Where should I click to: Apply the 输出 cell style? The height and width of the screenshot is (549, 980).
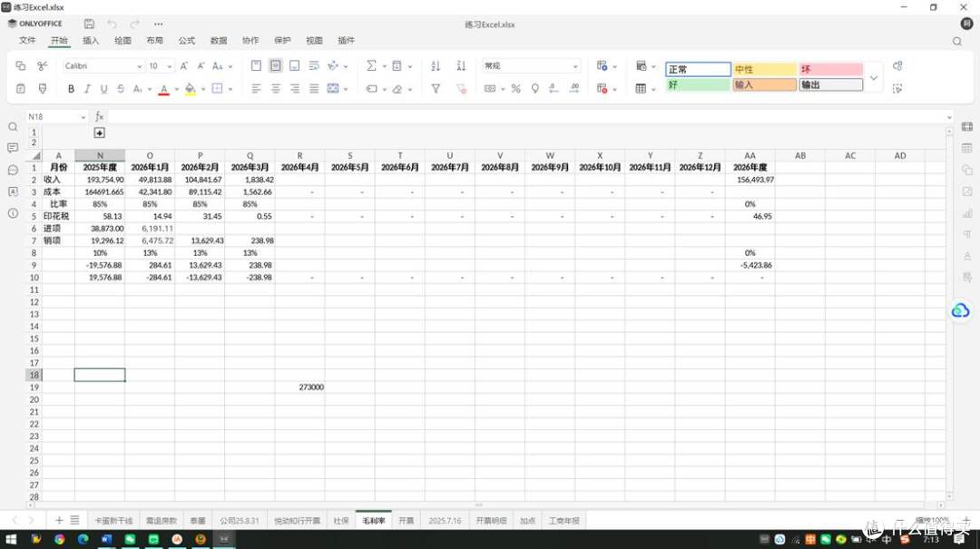point(830,84)
